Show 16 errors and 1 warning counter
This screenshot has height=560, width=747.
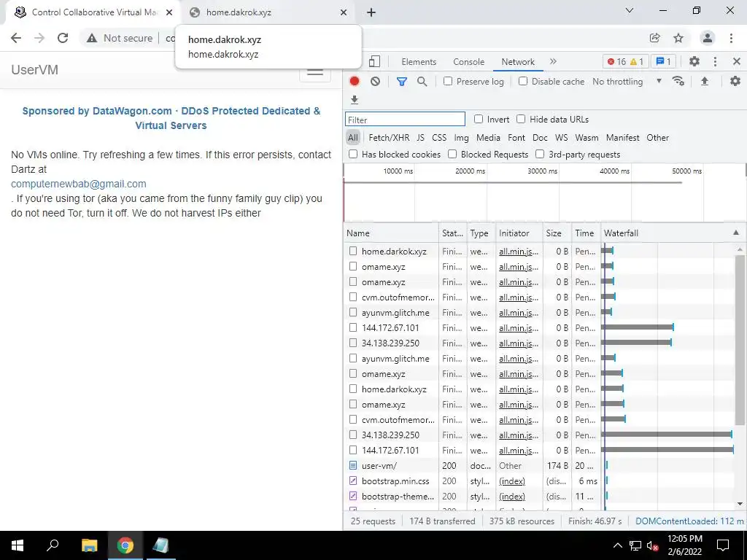625,61
